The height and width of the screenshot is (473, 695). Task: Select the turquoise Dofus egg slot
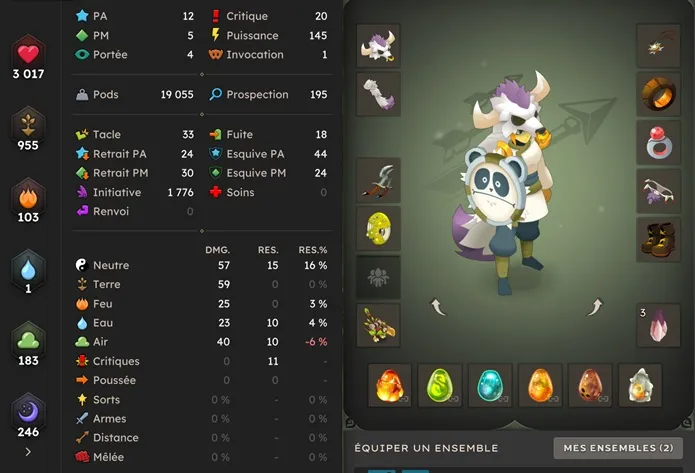(490, 385)
